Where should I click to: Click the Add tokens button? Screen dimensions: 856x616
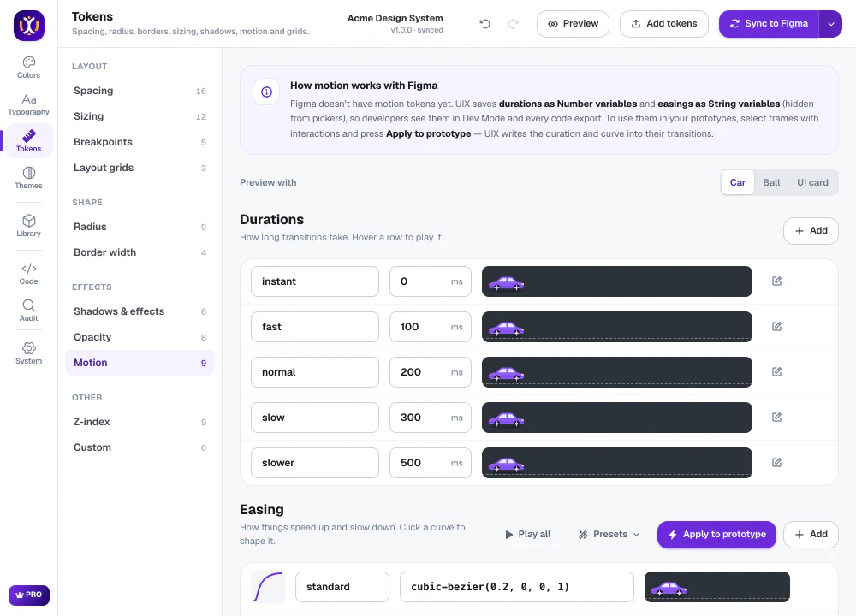coord(664,24)
